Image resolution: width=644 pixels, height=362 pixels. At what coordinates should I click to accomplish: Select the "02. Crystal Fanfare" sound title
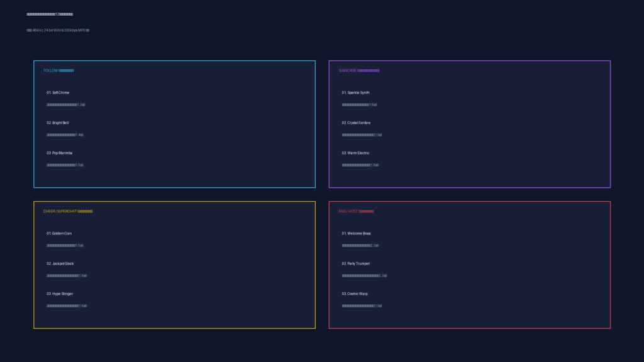click(x=356, y=123)
